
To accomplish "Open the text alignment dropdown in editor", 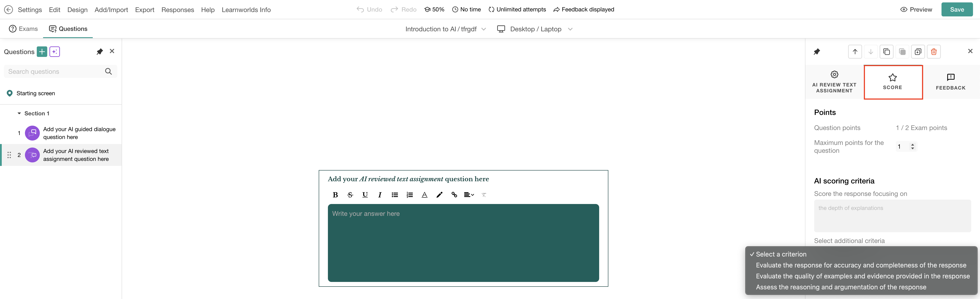I will click(469, 195).
